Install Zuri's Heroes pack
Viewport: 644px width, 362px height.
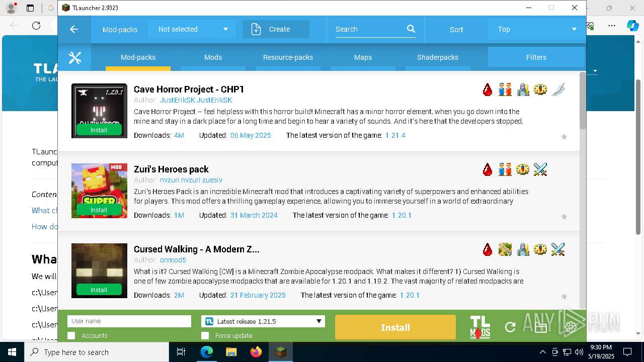99,210
